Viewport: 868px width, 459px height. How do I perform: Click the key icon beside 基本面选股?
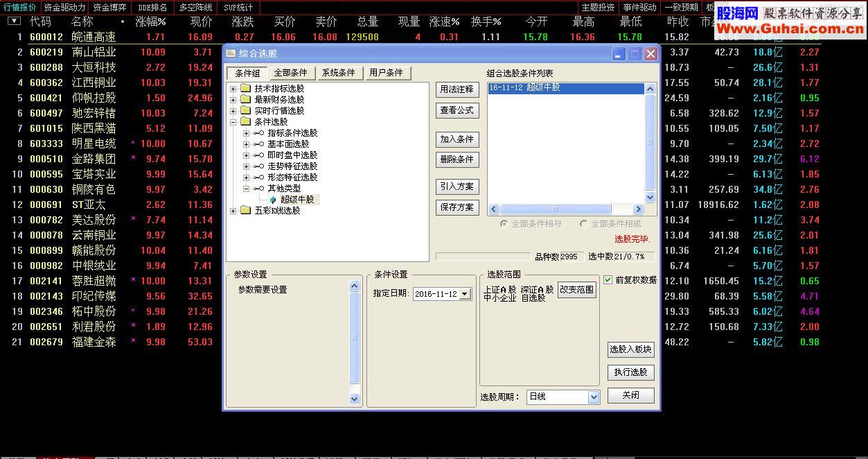258,144
